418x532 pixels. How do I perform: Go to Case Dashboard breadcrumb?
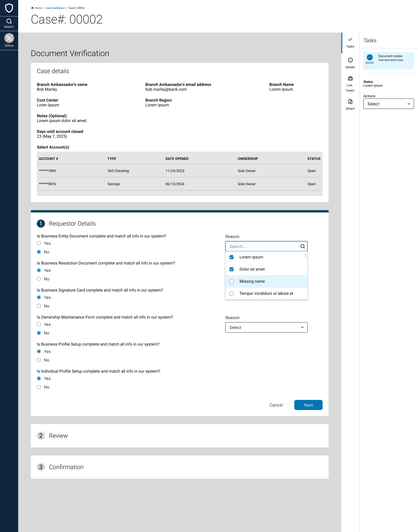(x=55, y=8)
